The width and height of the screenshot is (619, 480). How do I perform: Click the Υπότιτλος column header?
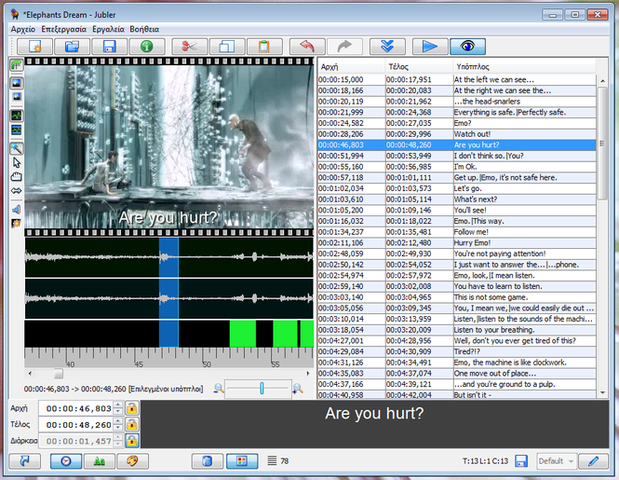coord(520,64)
